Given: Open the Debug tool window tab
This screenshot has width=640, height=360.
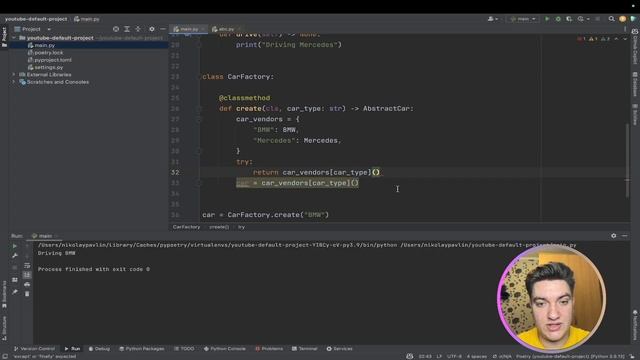Looking at the screenshot, I should pyautogui.click(x=99, y=349).
